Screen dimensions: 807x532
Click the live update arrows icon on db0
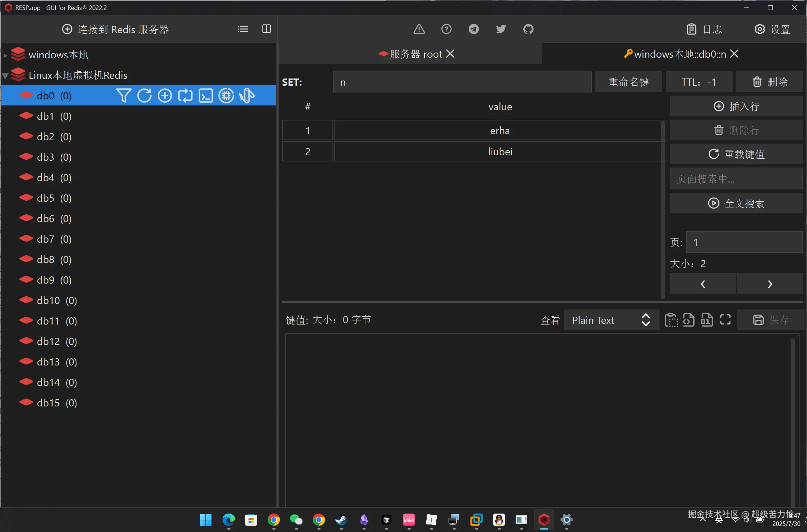click(x=185, y=96)
